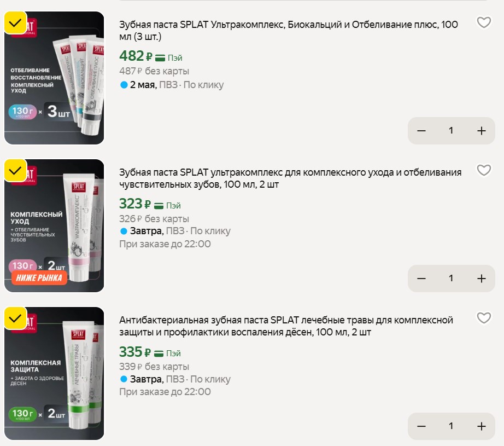Favorite the SPLAT sensitive teeth 2 шт paste
The width and height of the screenshot is (504, 446).
pyautogui.click(x=484, y=170)
